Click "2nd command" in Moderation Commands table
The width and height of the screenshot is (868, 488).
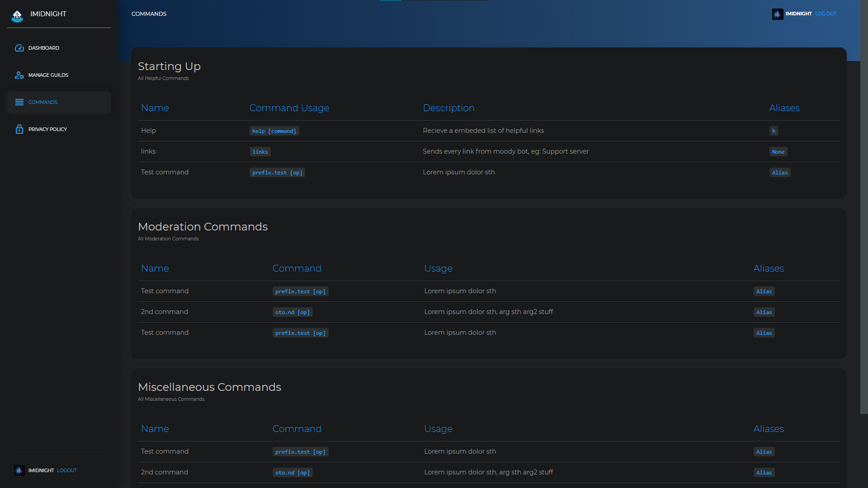[x=165, y=312]
